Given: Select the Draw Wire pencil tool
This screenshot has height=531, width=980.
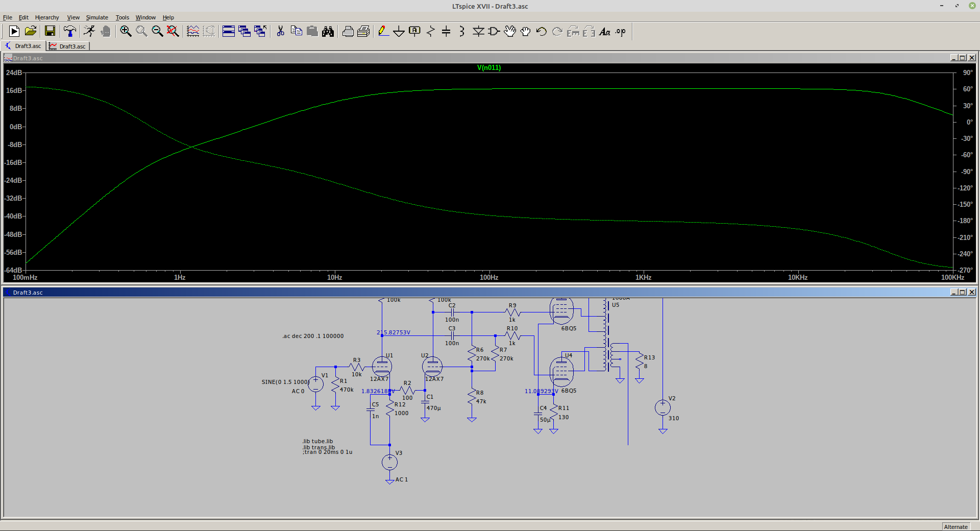Looking at the screenshot, I should pos(383,32).
